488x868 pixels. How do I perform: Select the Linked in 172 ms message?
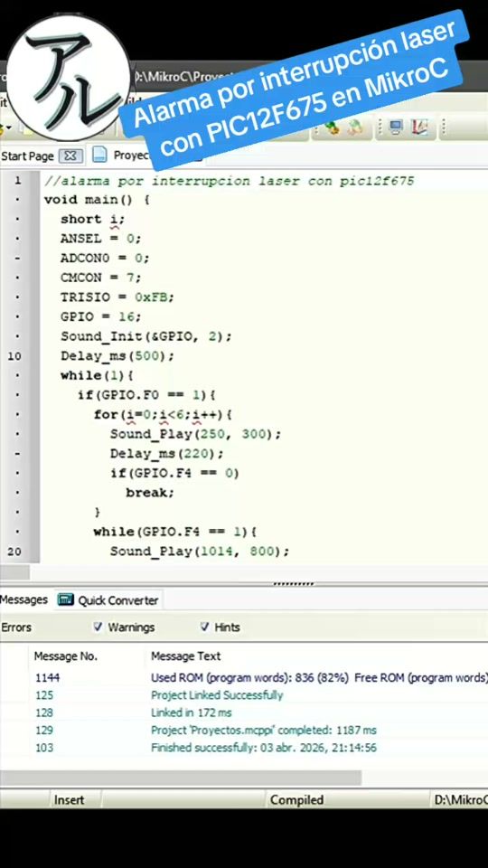tap(192, 713)
